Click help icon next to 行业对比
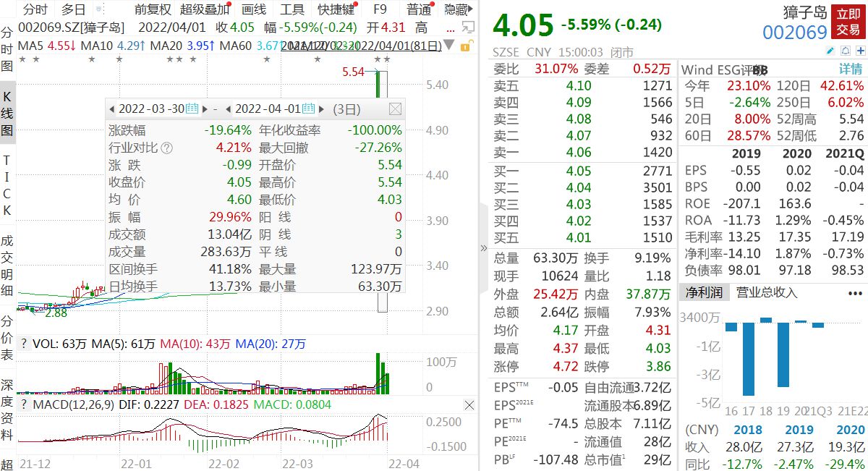868x471 pixels. [167, 148]
